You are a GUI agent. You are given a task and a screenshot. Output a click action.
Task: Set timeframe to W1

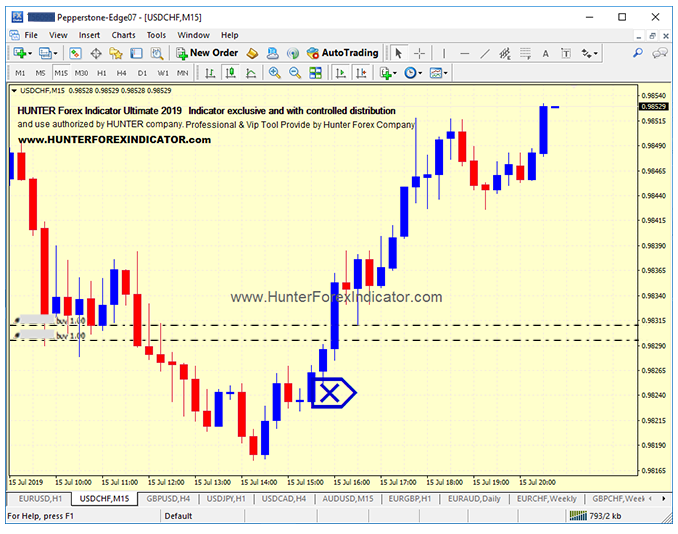(163, 73)
